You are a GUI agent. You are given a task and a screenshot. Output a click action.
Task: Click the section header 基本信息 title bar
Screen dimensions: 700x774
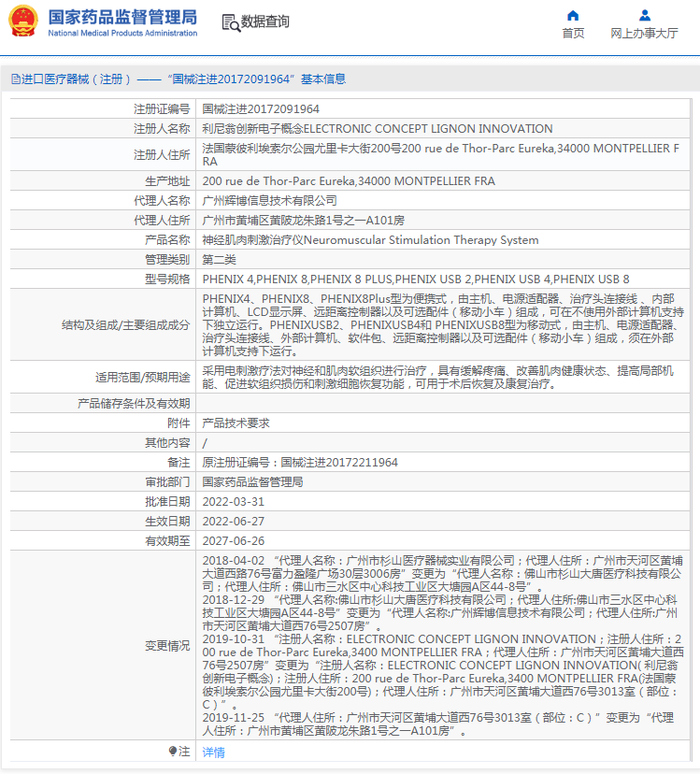178,79
